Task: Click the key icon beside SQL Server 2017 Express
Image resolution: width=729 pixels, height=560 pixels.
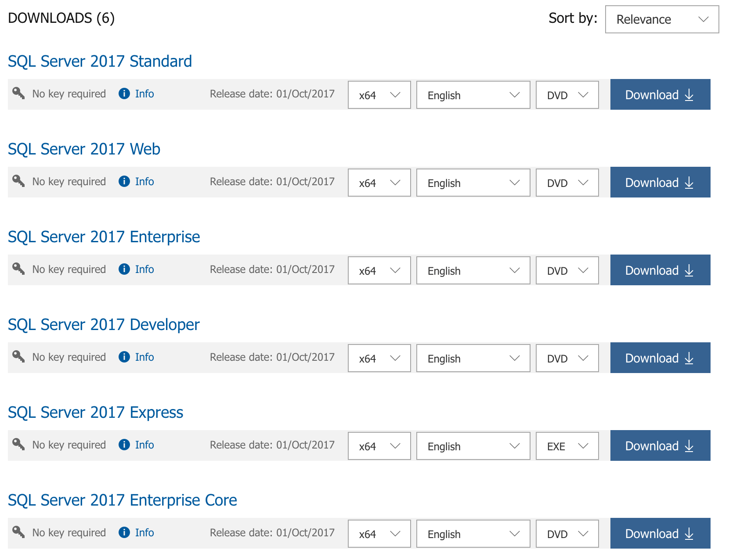Action: point(18,445)
